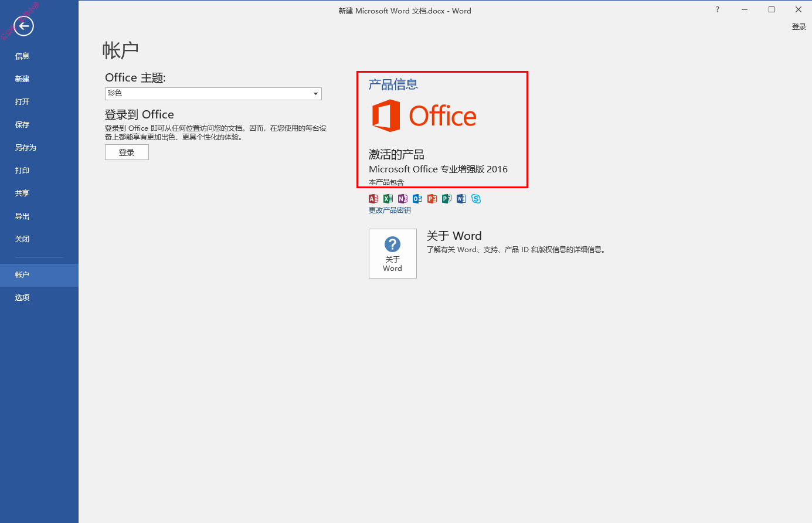Click the 关于 Word heading text
Screen dimensions: 812x523
coord(454,236)
